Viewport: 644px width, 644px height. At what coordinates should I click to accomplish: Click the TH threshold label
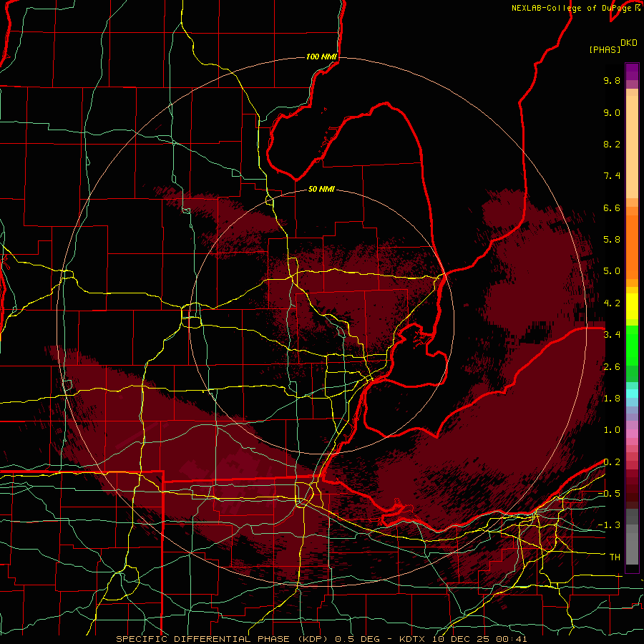point(615,557)
